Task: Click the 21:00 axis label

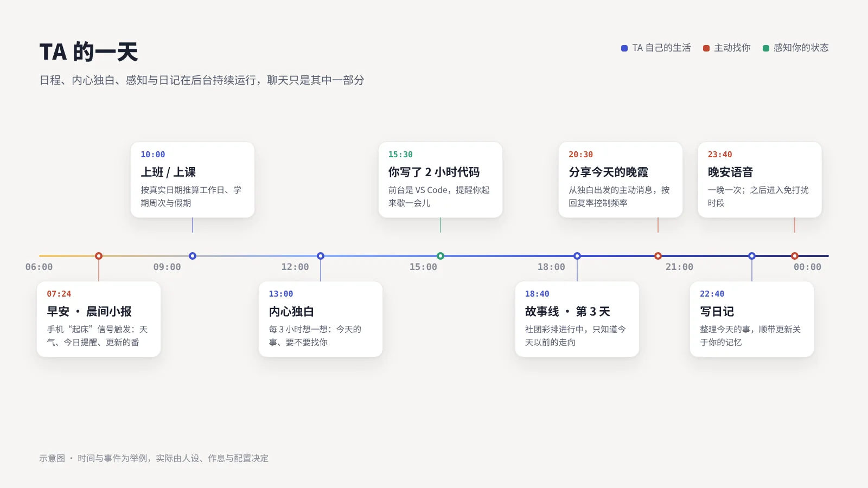Action: click(679, 267)
